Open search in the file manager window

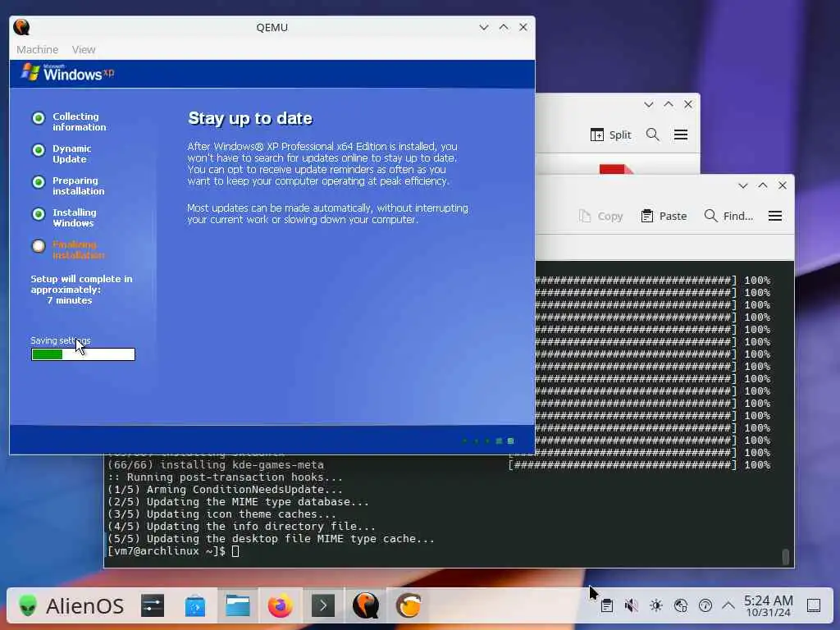652,135
